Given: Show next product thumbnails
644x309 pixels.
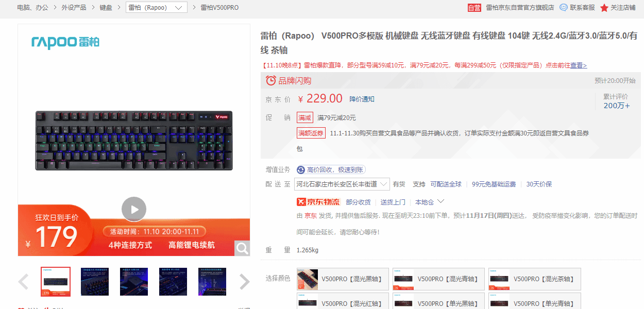Looking at the screenshot, I should tap(245, 282).
